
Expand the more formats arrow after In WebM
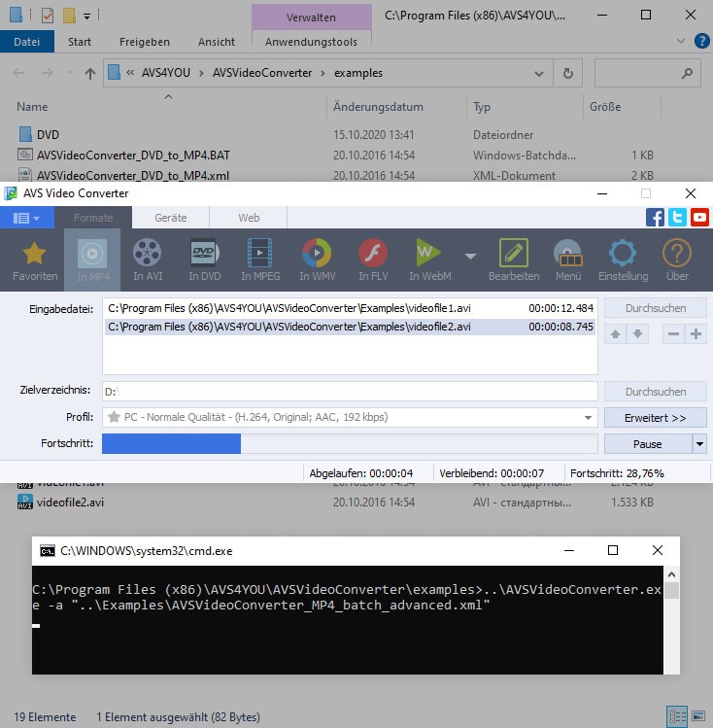(470, 257)
